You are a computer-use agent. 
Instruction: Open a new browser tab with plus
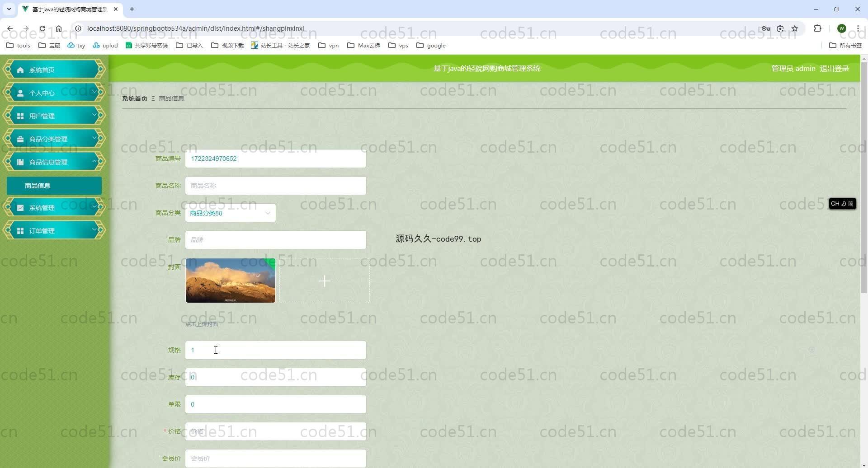click(x=132, y=9)
